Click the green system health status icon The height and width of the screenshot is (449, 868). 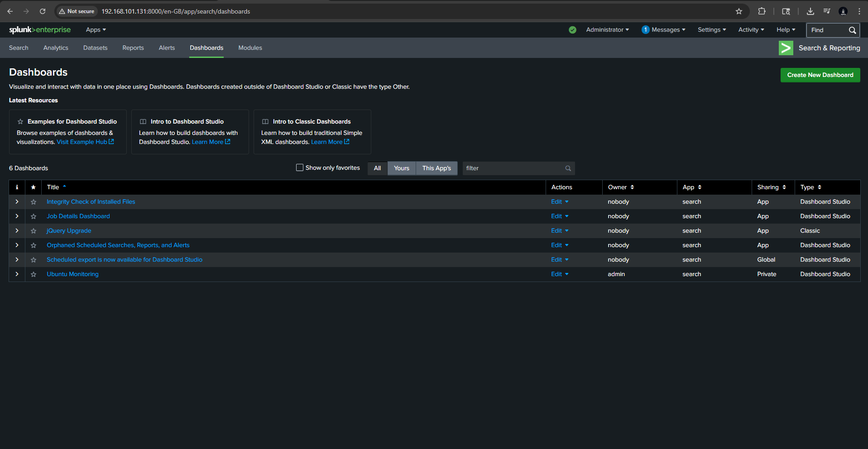point(572,30)
